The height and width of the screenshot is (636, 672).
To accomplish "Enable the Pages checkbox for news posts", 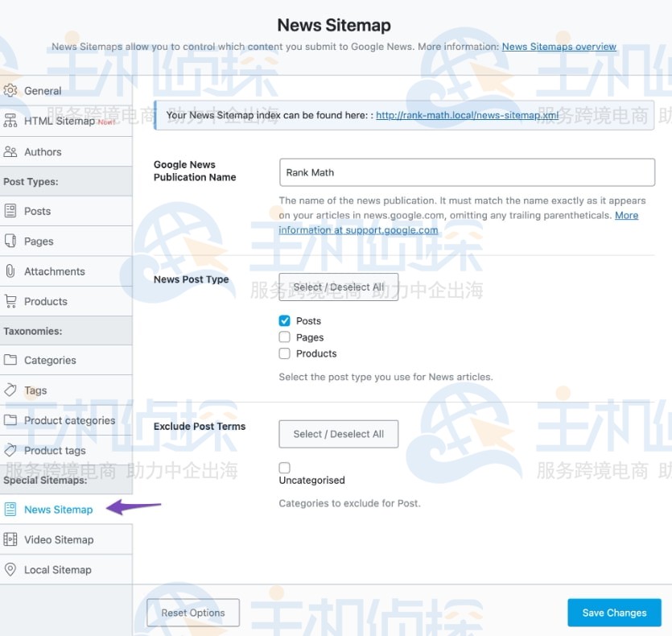I will point(284,337).
